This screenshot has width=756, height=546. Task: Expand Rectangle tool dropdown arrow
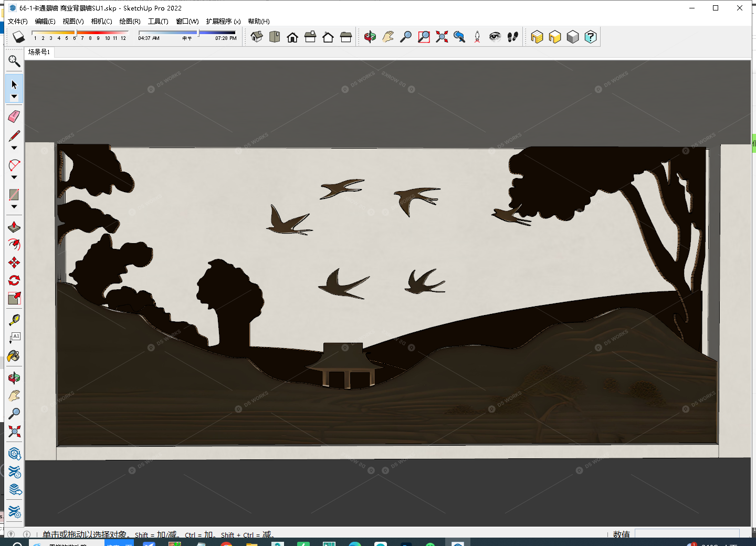coord(14,207)
